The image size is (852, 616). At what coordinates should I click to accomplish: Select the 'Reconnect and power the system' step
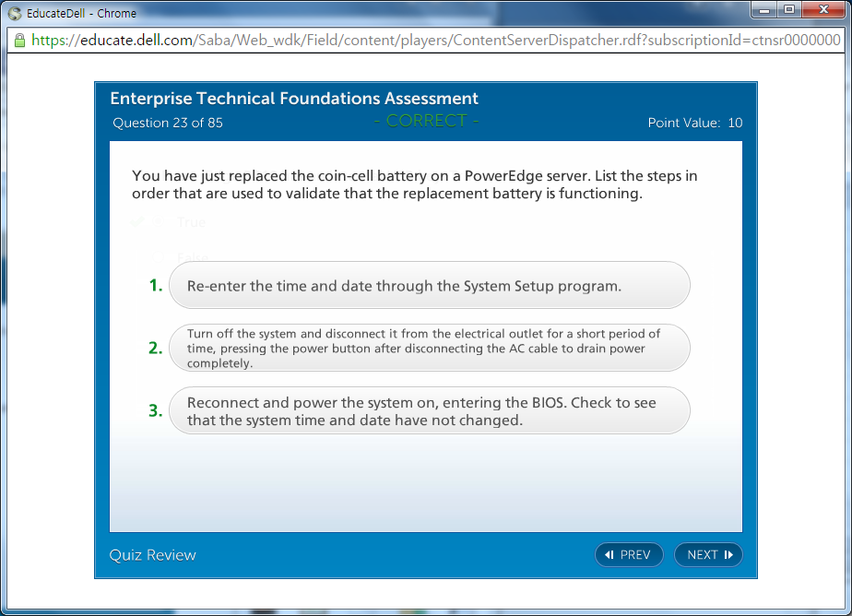click(x=430, y=410)
